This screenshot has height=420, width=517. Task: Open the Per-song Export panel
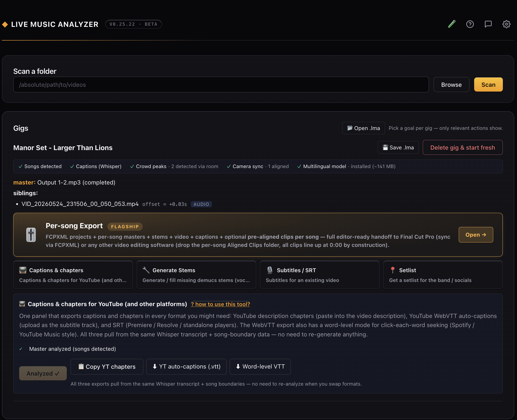point(476,235)
